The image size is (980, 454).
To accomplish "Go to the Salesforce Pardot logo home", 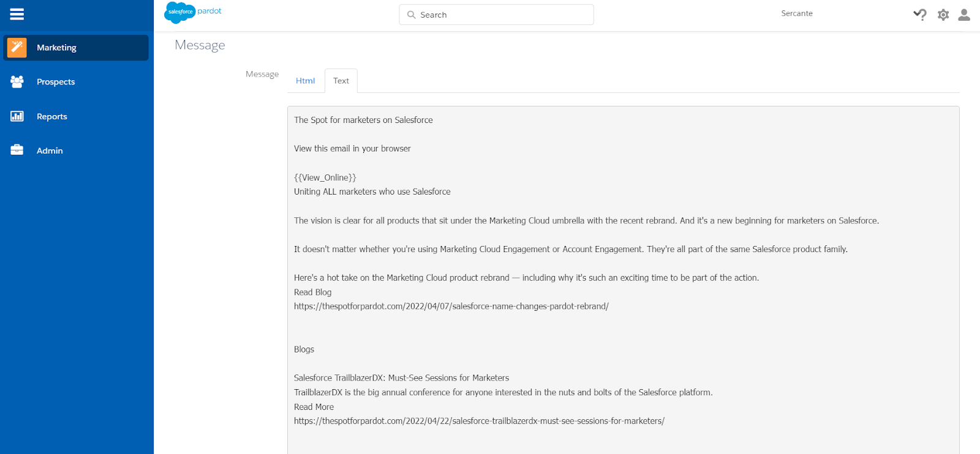I will [x=192, y=12].
